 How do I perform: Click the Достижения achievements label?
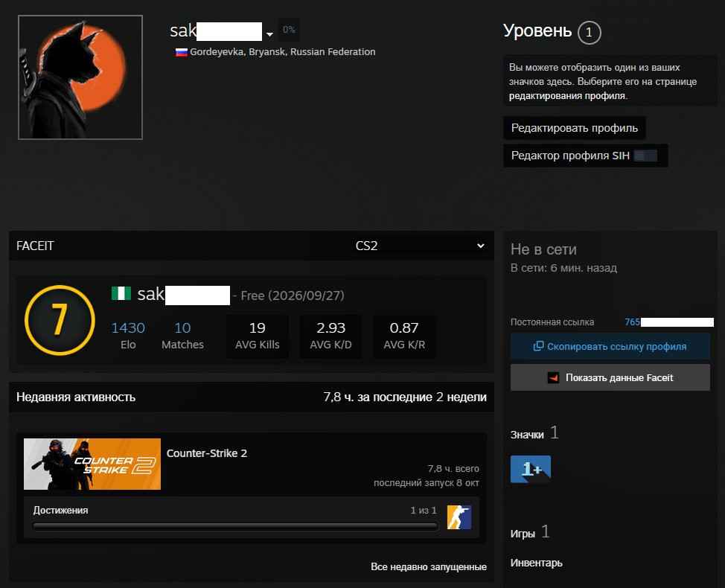(x=60, y=511)
